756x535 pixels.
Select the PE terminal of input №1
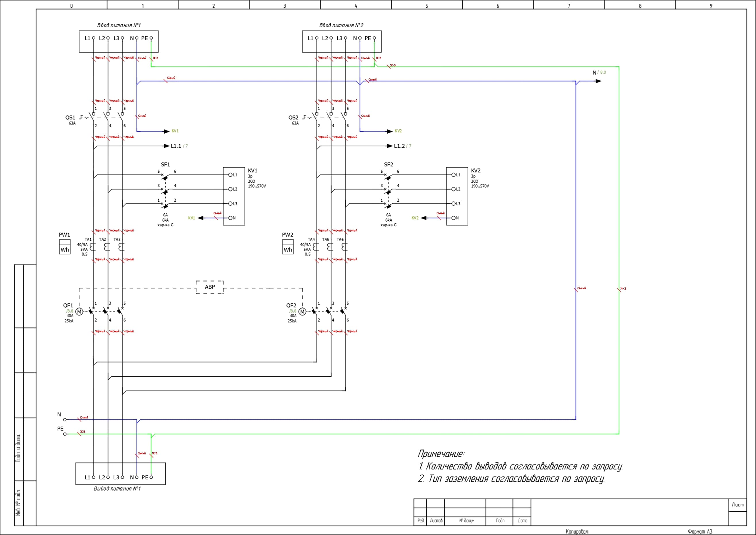click(151, 38)
